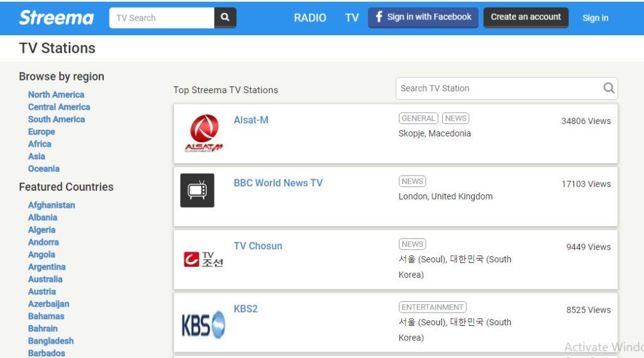
Task: Click the header search magnifier button
Action: click(x=225, y=18)
